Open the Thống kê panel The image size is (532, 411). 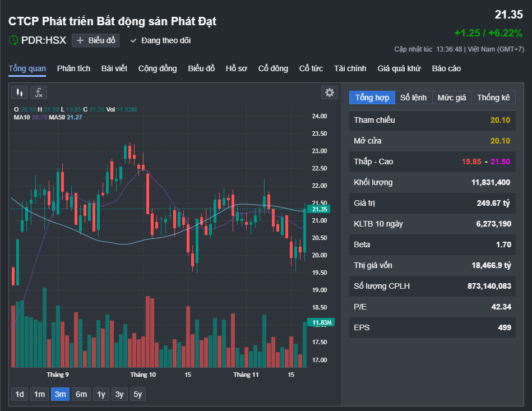[493, 98]
